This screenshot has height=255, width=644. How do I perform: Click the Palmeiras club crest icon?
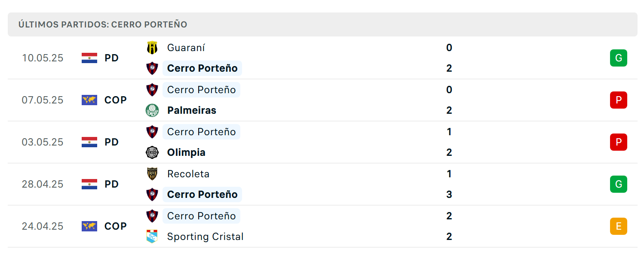click(152, 110)
